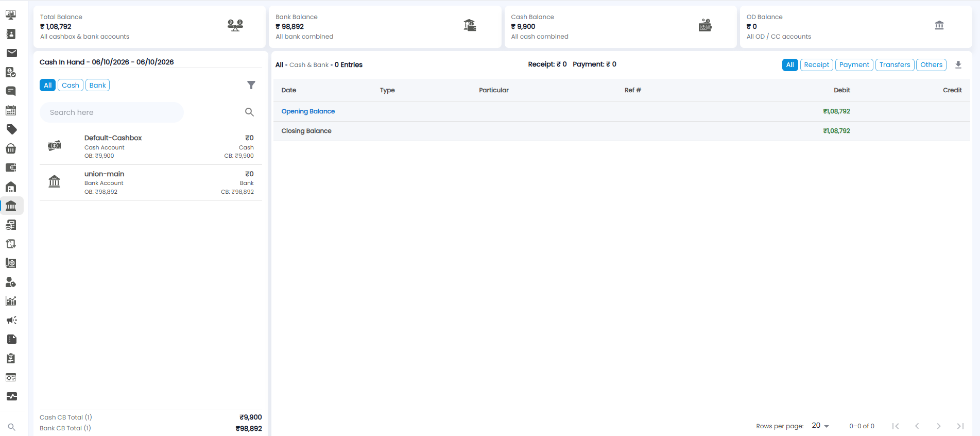Open the megaphone marketing icon in sidebar

11,320
